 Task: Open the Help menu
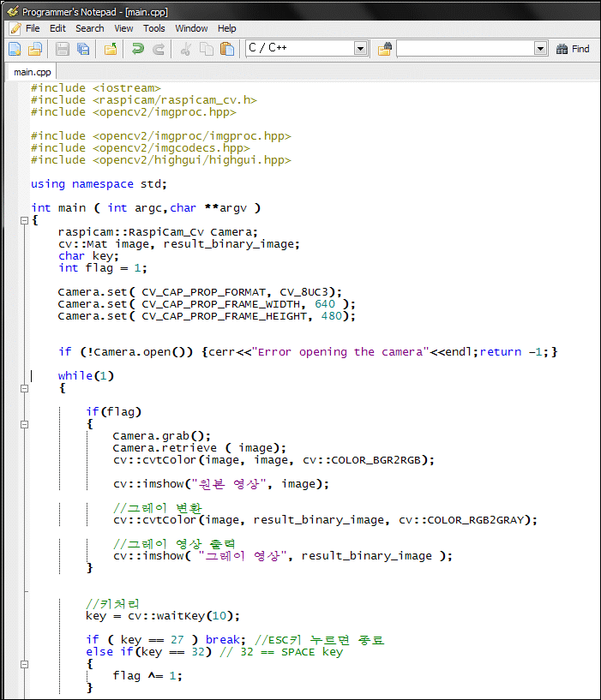point(227,28)
